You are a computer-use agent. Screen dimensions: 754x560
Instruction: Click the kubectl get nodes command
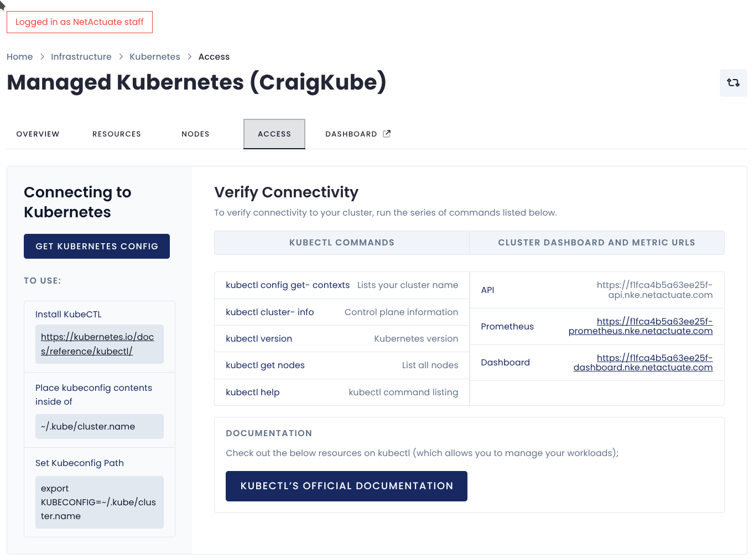[x=266, y=365]
